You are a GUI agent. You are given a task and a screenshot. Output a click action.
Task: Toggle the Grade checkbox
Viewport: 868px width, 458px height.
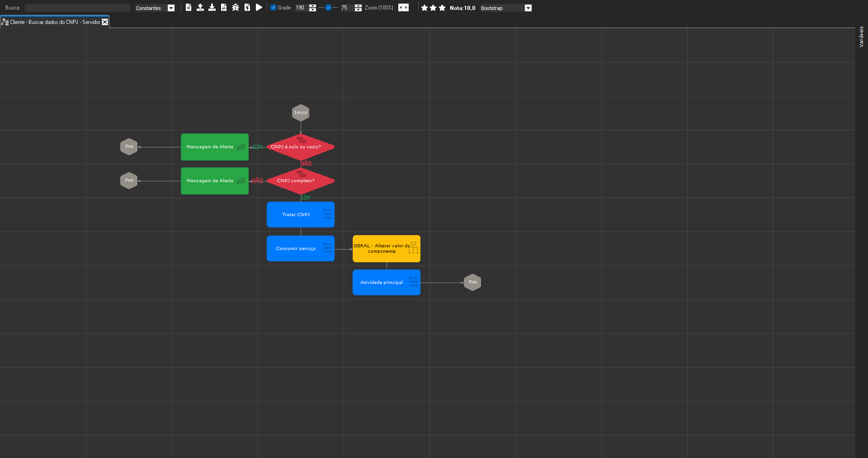[273, 8]
